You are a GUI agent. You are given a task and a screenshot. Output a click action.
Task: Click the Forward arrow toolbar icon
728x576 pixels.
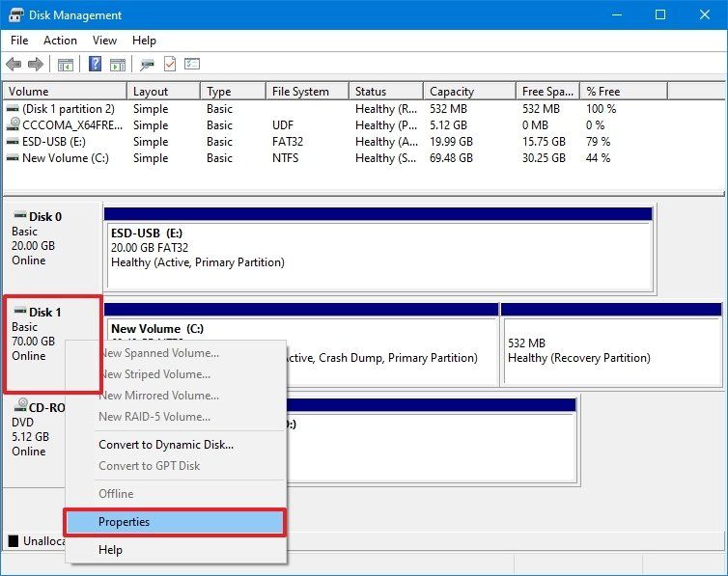click(x=36, y=64)
